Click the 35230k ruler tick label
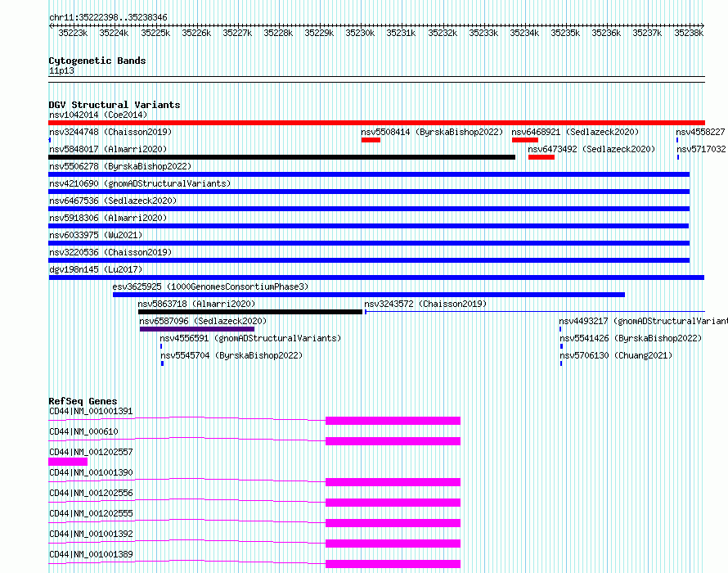The height and width of the screenshot is (573, 728). [360, 33]
